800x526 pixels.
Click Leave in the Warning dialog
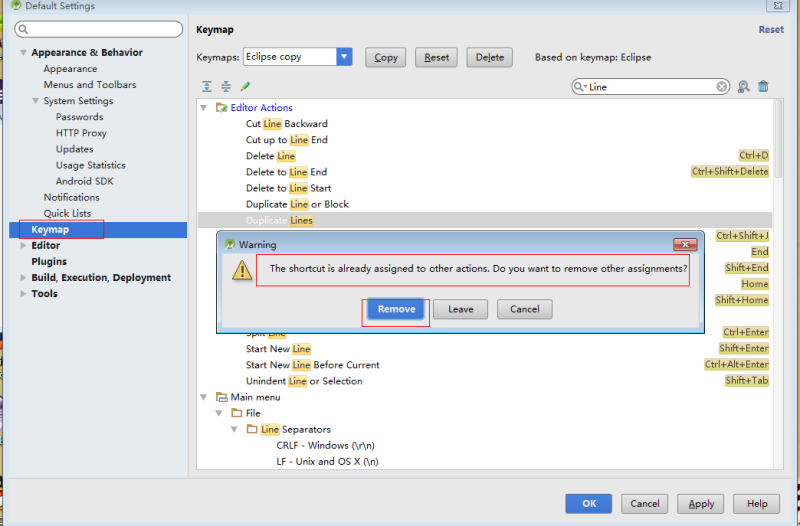click(x=461, y=309)
